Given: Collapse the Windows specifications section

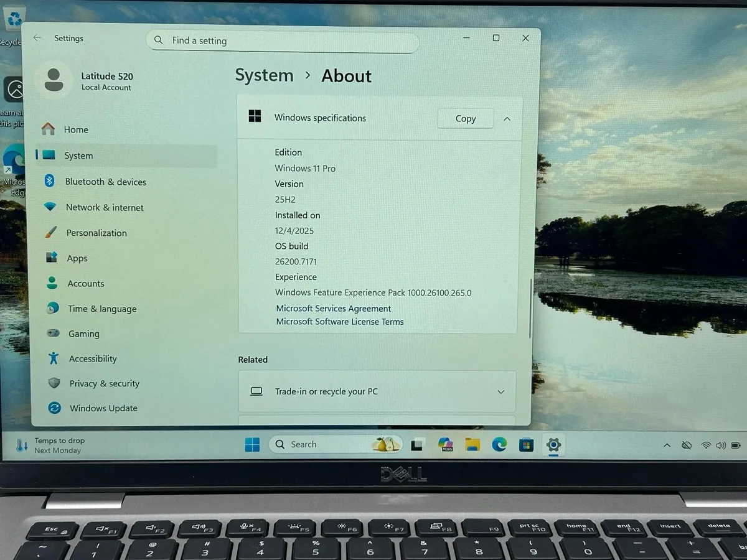Looking at the screenshot, I should pyautogui.click(x=507, y=118).
